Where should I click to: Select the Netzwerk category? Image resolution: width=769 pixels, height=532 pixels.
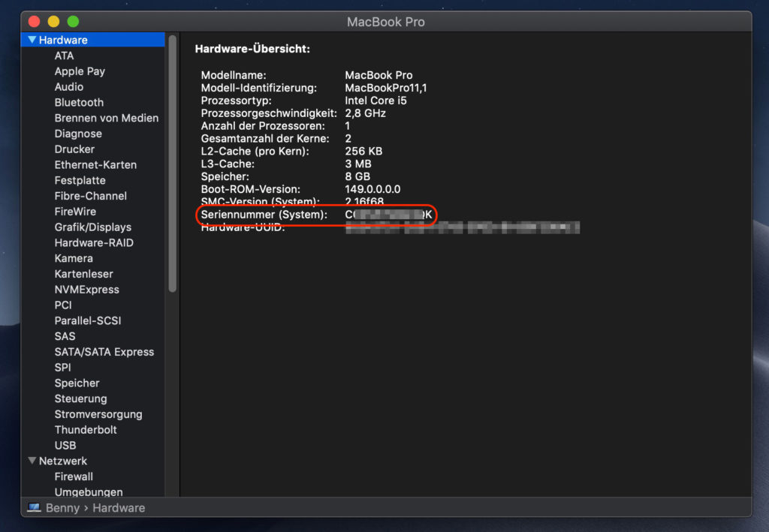click(63, 461)
